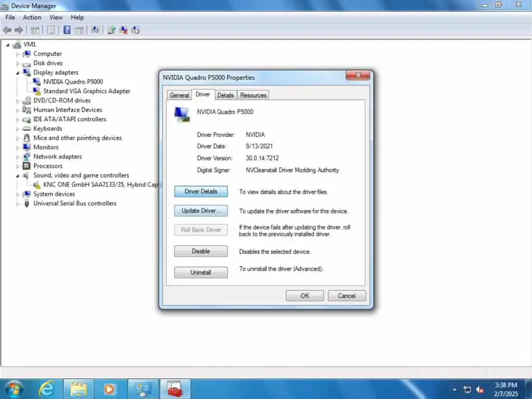Viewport: 532px width, 399px height.
Task: Collapse the Display adapters node
Action: [17, 73]
